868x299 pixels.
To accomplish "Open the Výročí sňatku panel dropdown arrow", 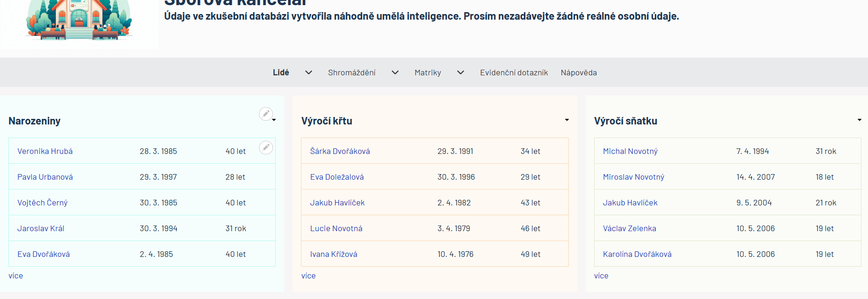I will pyautogui.click(x=859, y=120).
